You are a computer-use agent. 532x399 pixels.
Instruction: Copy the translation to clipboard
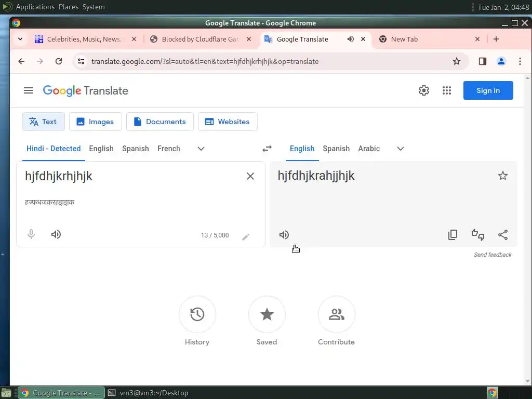453,235
